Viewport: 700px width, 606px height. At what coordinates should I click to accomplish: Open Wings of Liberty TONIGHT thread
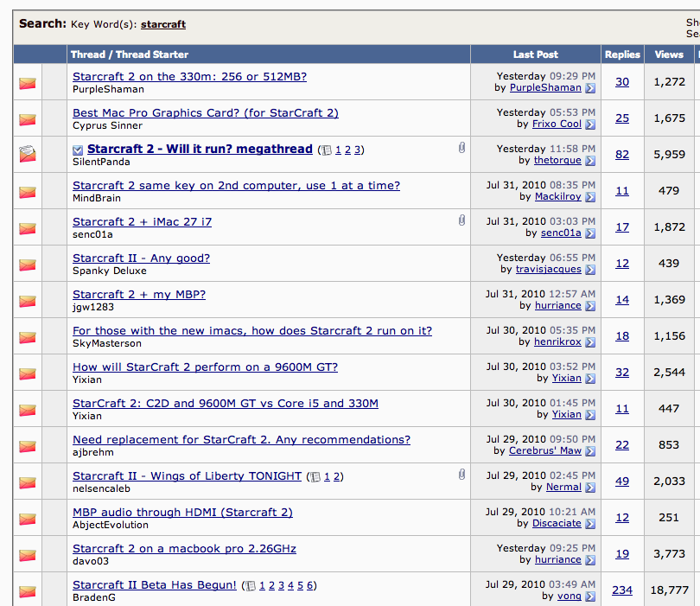click(187, 476)
